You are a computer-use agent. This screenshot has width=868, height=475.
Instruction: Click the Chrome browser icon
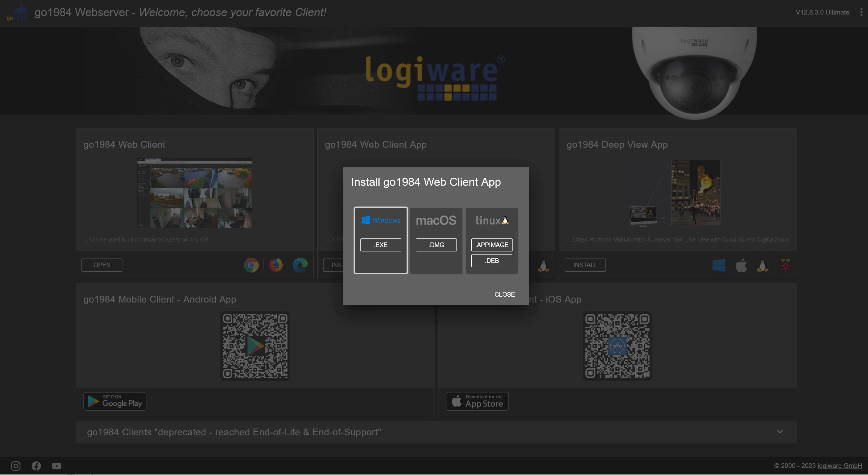click(x=251, y=265)
